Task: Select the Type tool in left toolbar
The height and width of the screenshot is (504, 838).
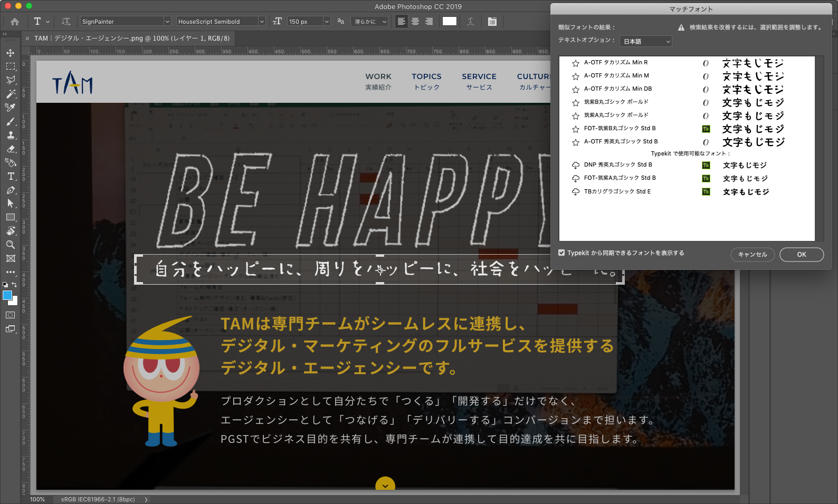Action: coord(11,177)
